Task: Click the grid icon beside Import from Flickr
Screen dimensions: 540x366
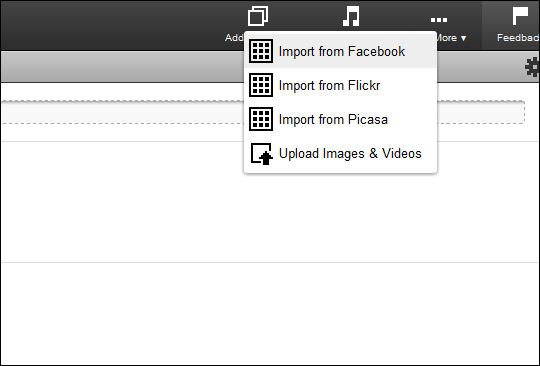Action: tap(261, 85)
